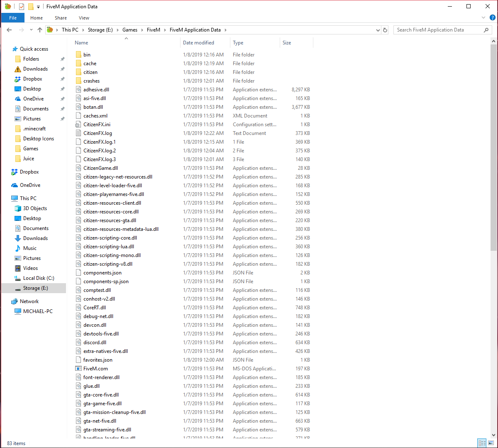
Task: Select the FiveM.com application icon
Action: (x=79, y=369)
